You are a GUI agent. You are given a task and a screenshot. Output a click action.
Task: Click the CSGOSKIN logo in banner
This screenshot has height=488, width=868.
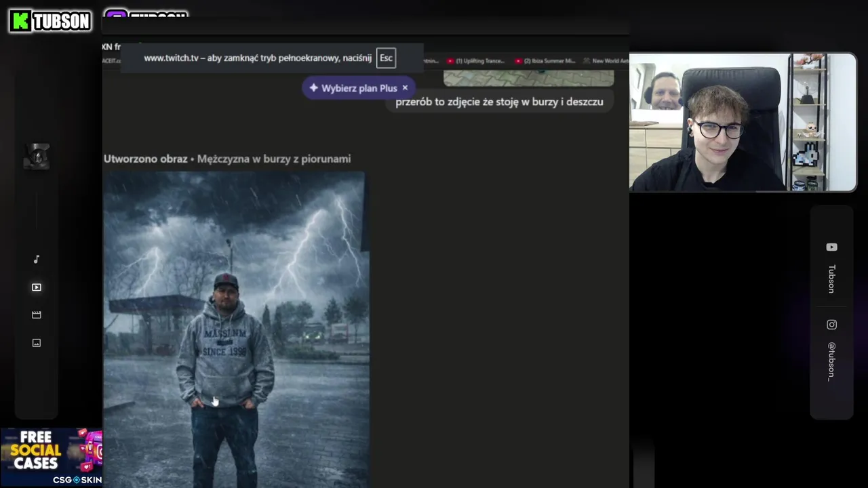point(77,480)
